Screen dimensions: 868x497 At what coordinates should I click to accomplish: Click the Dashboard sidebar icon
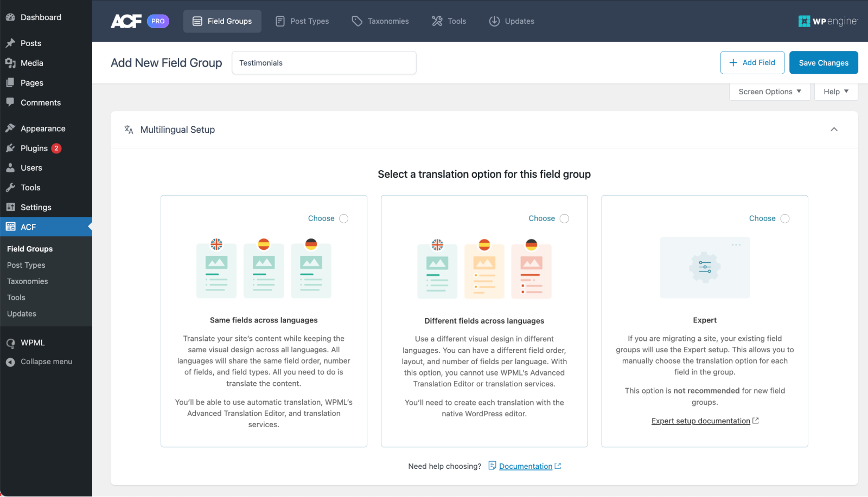tap(10, 17)
